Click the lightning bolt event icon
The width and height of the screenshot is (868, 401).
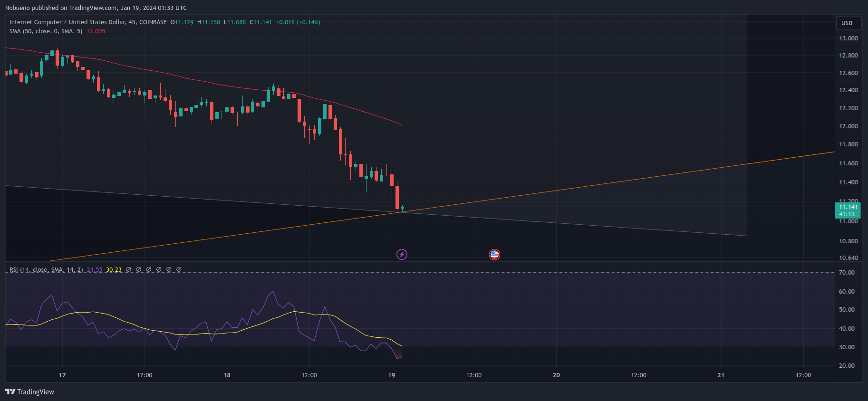[x=402, y=255]
